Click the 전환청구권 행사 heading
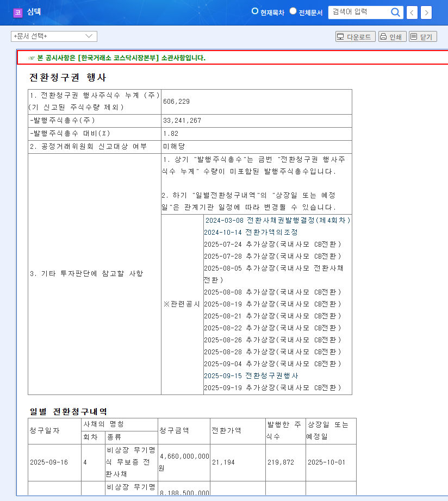This screenshot has height=501, width=448. point(67,77)
